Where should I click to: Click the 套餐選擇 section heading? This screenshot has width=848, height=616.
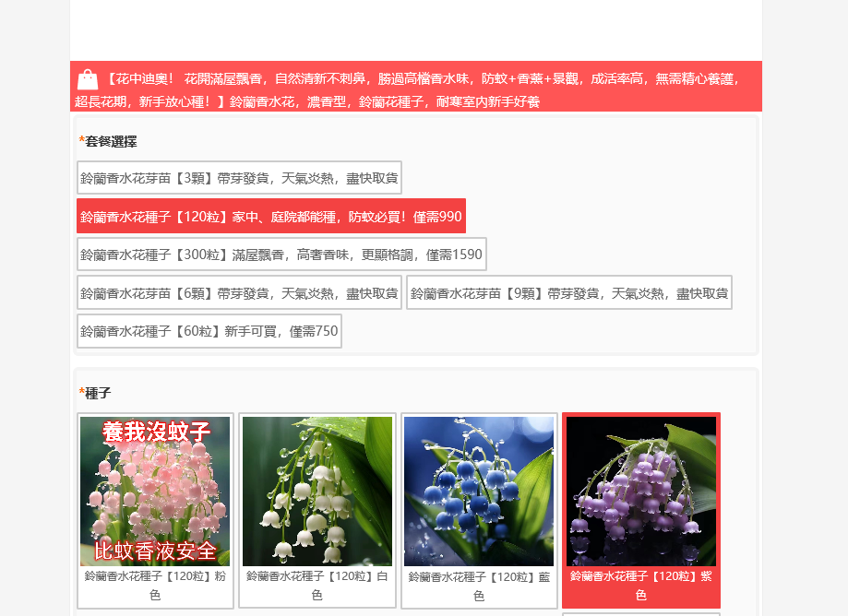[x=111, y=141]
